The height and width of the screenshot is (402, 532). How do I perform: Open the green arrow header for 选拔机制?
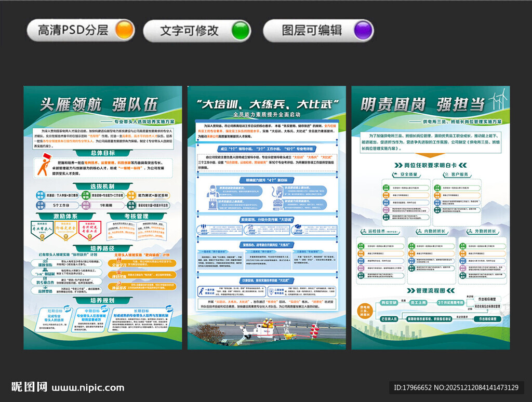pyautogui.click(x=102, y=186)
